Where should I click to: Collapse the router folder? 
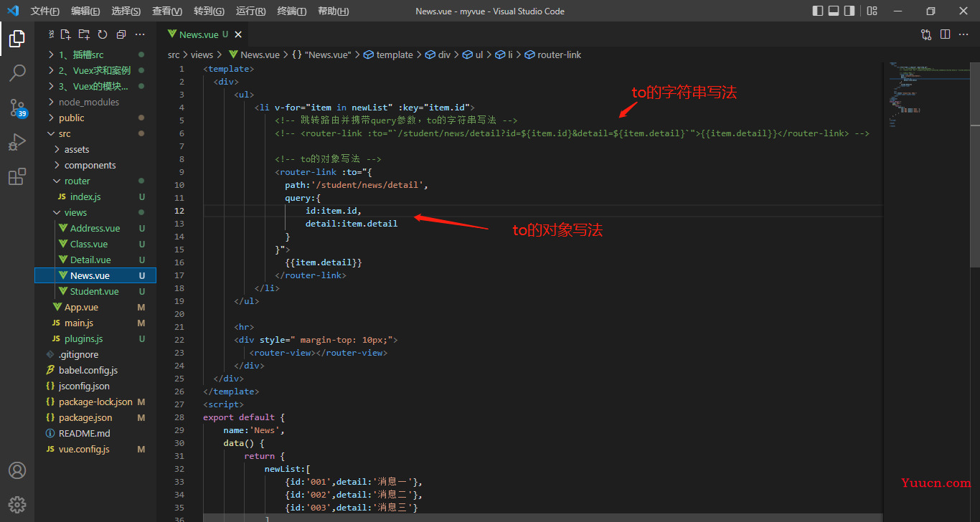[x=95, y=181]
